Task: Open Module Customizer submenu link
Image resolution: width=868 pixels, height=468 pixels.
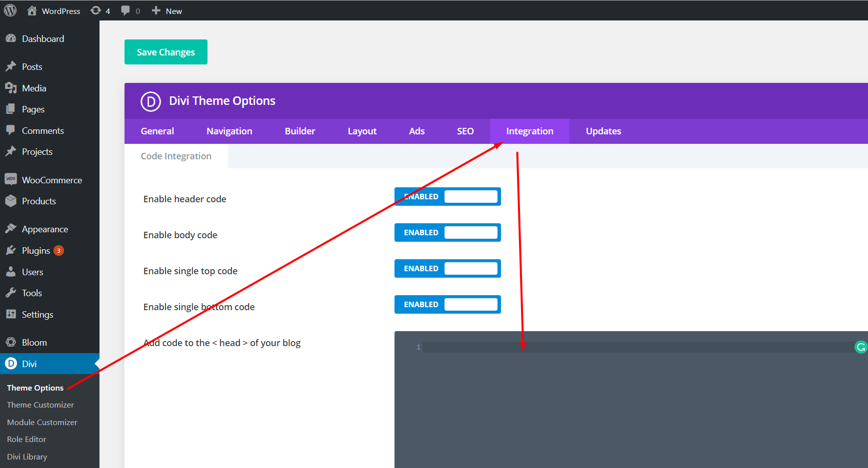Action: [42, 423]
